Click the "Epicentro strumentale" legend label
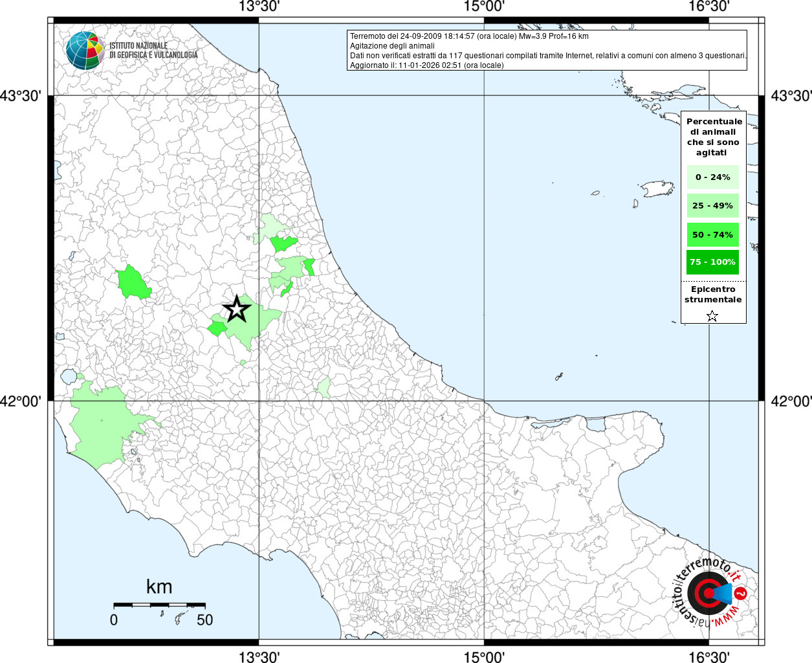This screenshot has height=663, width=812. tap(713, 295)
